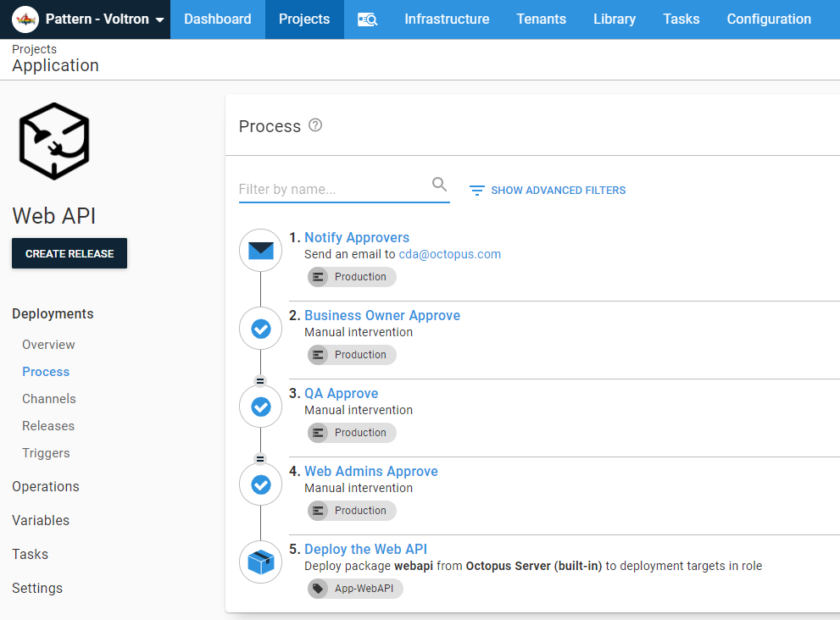Switch to the Infrastructure tab
The width and height of the screenshot is (840, 620).
click(x=447, y=19)
